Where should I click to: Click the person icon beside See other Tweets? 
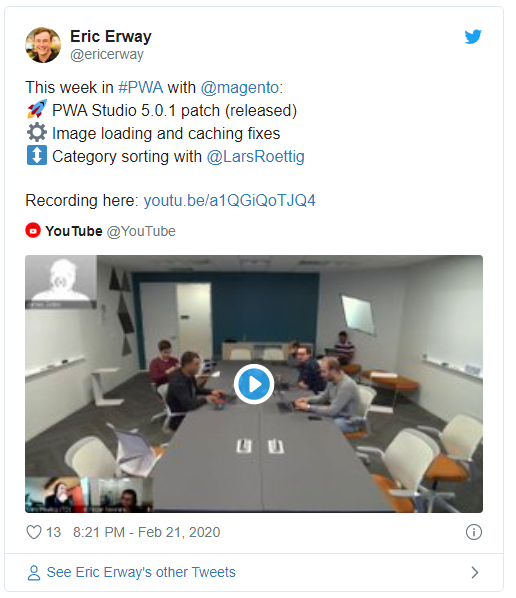click(34, 572)
